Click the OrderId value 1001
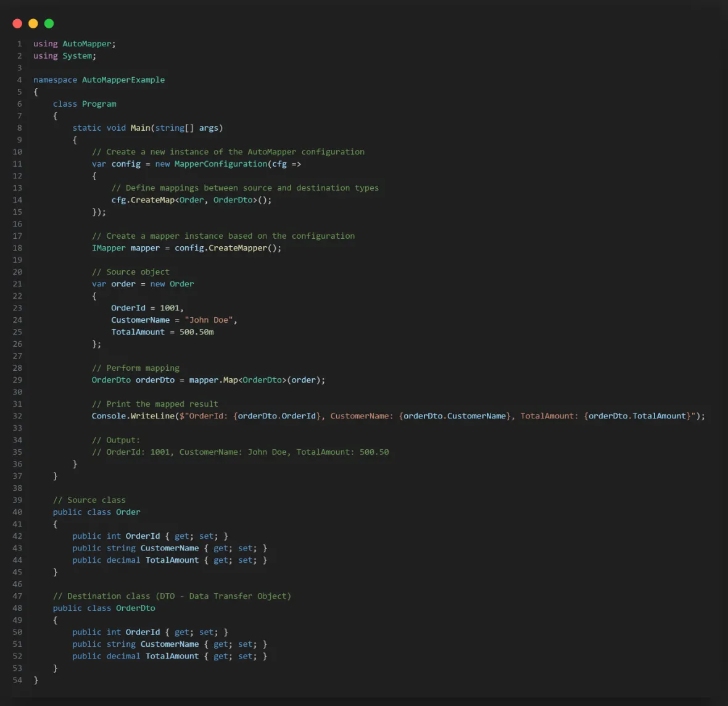728x706 pixels. point(170,307)
